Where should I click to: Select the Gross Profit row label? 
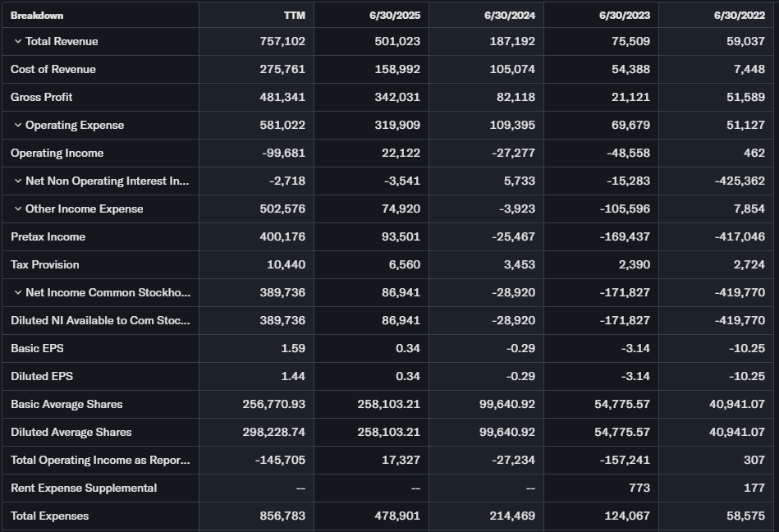click(42, 98)
